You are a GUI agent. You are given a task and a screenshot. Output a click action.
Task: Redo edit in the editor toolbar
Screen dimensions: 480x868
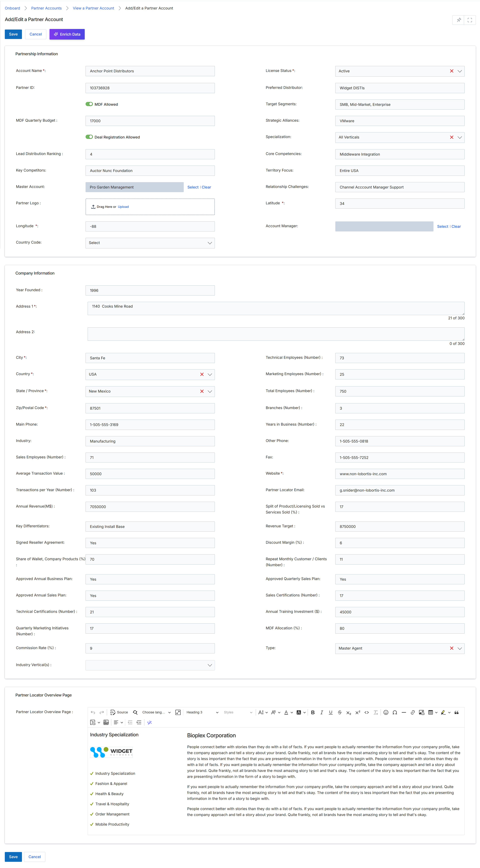[102, 712]
